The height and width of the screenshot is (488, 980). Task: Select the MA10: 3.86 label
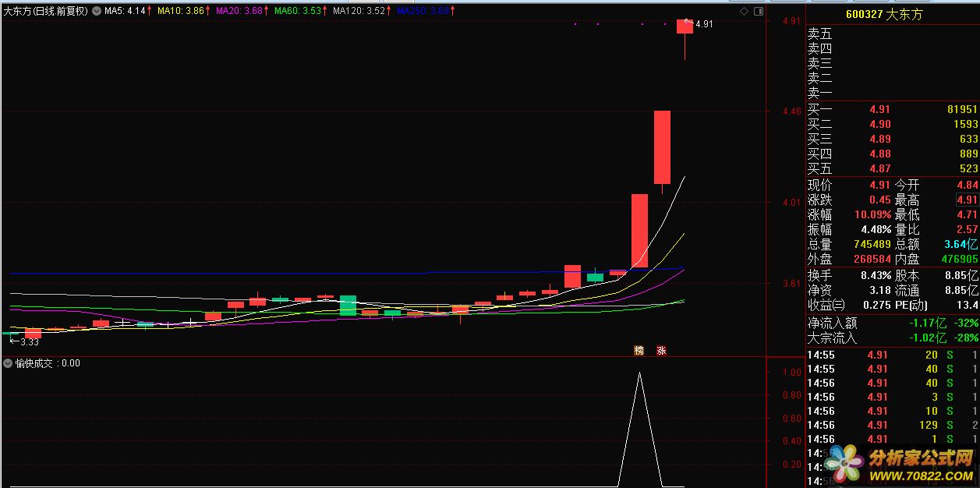coord(180,12)
